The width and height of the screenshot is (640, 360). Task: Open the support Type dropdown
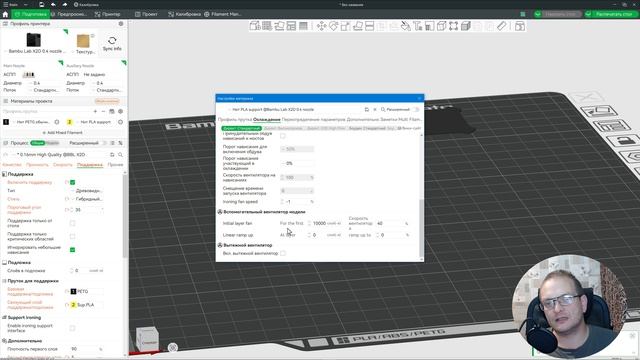pos(87,191)
